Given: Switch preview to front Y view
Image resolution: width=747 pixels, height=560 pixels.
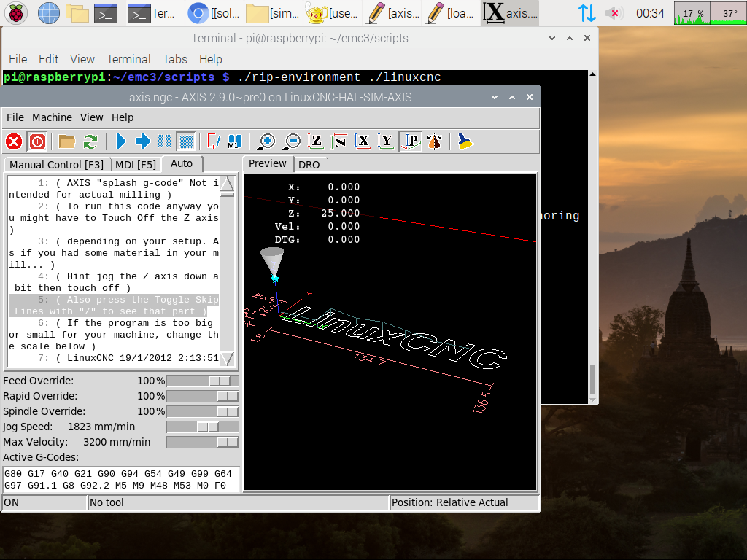Looking at the screenshot, I should 387,141.
